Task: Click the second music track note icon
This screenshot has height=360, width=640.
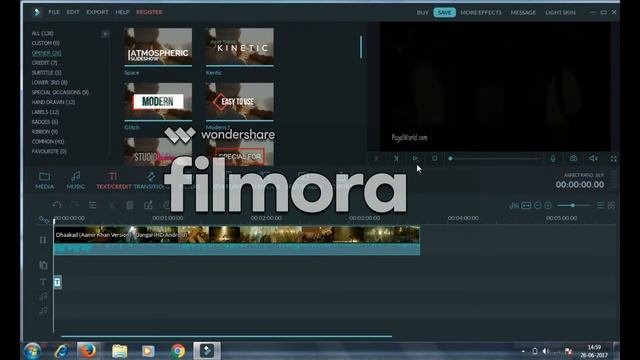Action: 43,311
